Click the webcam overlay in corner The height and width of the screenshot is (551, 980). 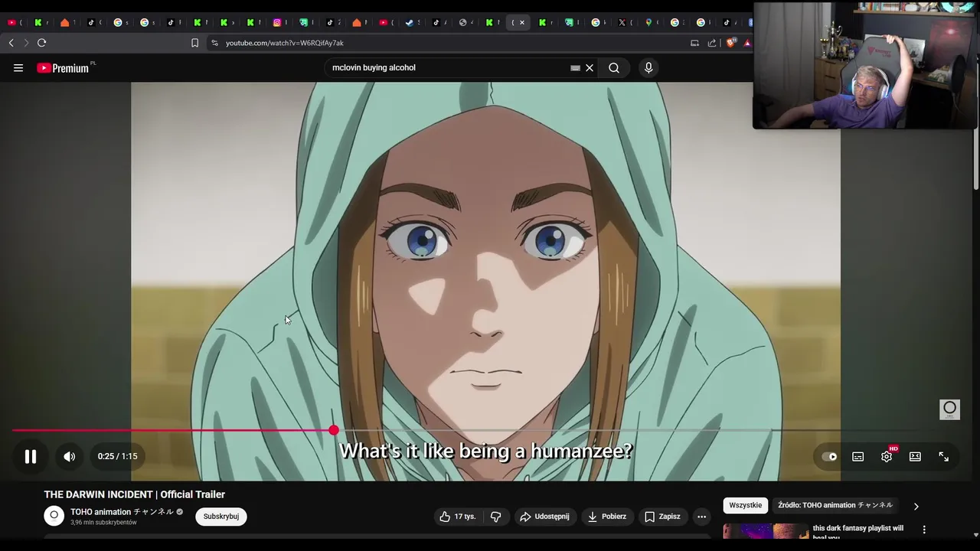[x=866, y=66]
